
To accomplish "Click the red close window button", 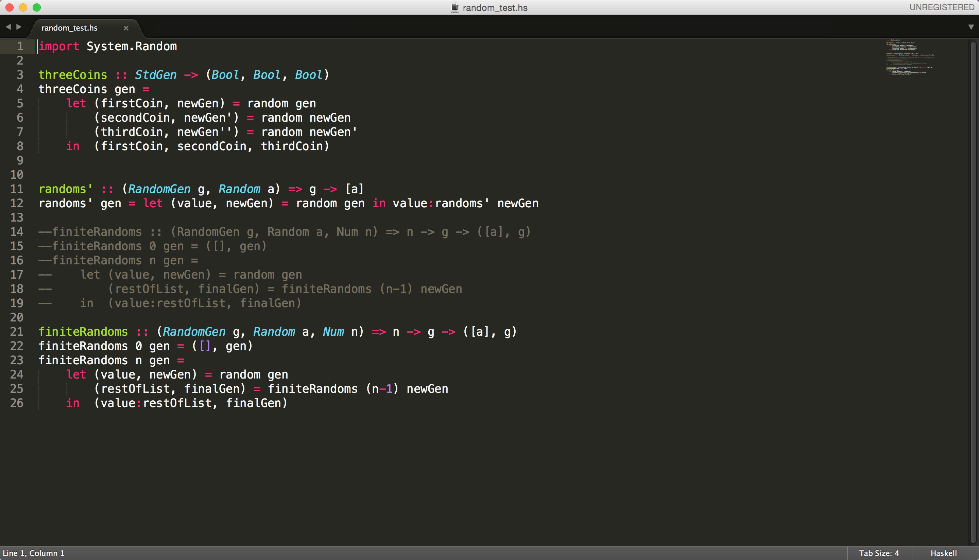I will tap(10, 7).
